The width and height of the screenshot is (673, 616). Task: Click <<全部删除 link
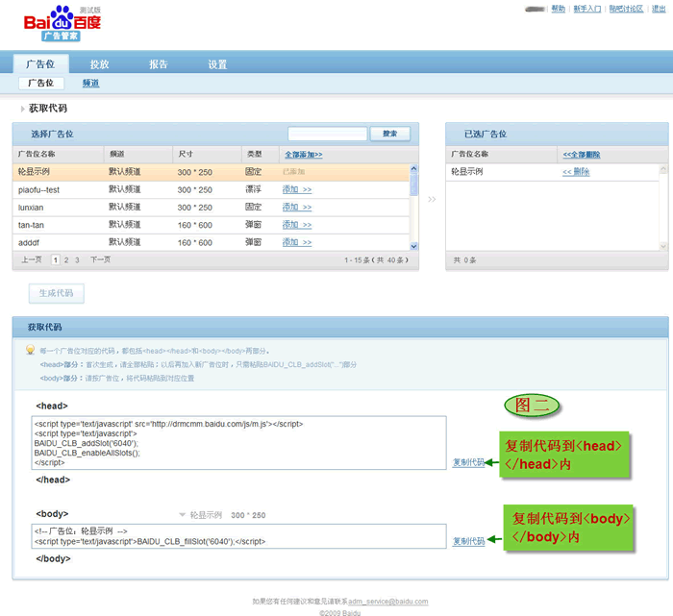(x=582, y=155)
